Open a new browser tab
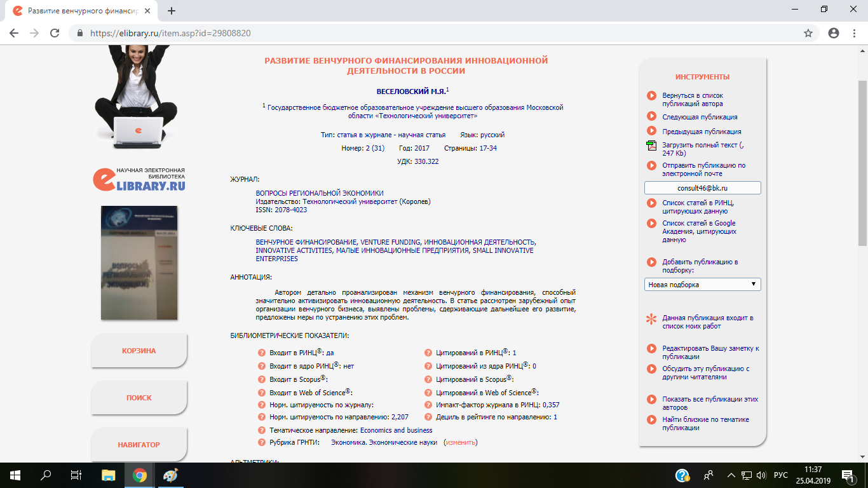Image resolution: width=868 pixels, height=488 pixels. [x=172, y=11]
